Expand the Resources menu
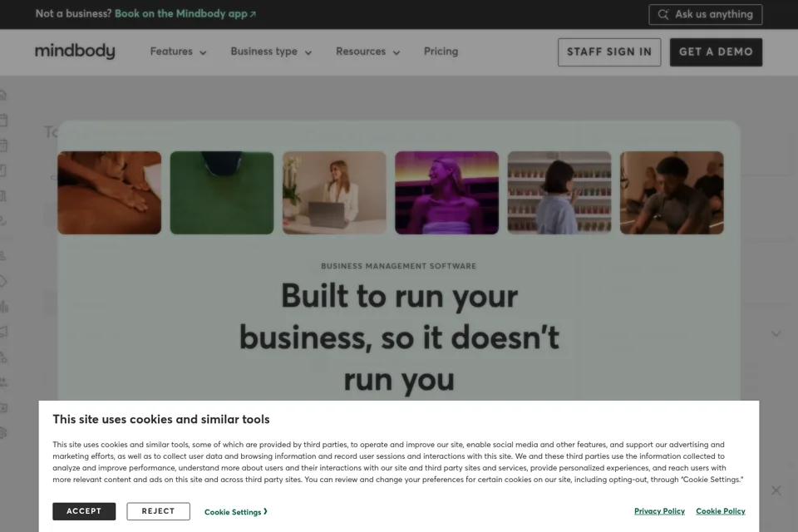Viewport: 798px width, 532px height. tap(368, 52)
